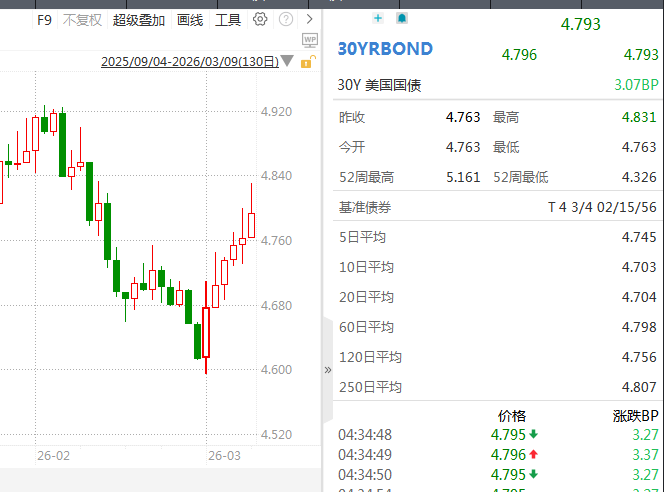
Task: Collapse the side panel with double-chevron handle
Action: tap(327, 369)
